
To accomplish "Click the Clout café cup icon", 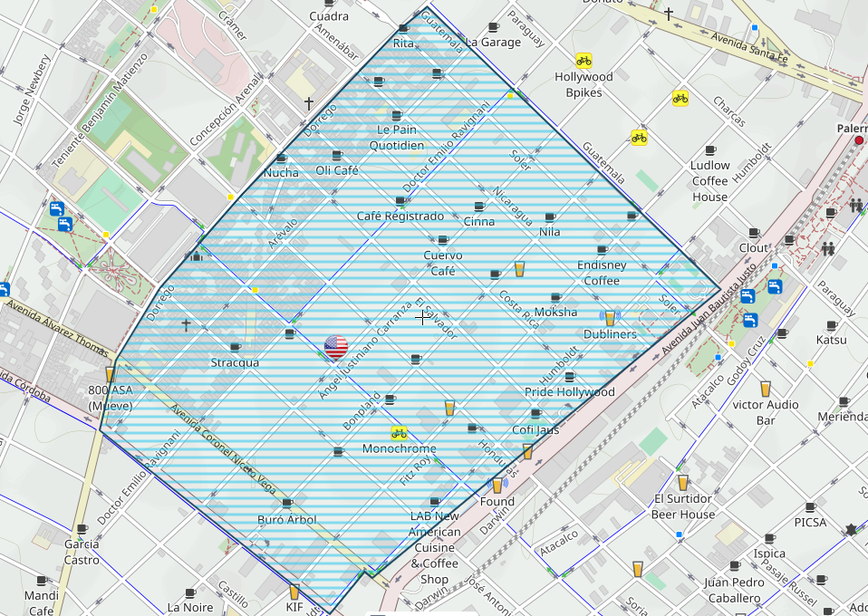I will tap(754, 234).
